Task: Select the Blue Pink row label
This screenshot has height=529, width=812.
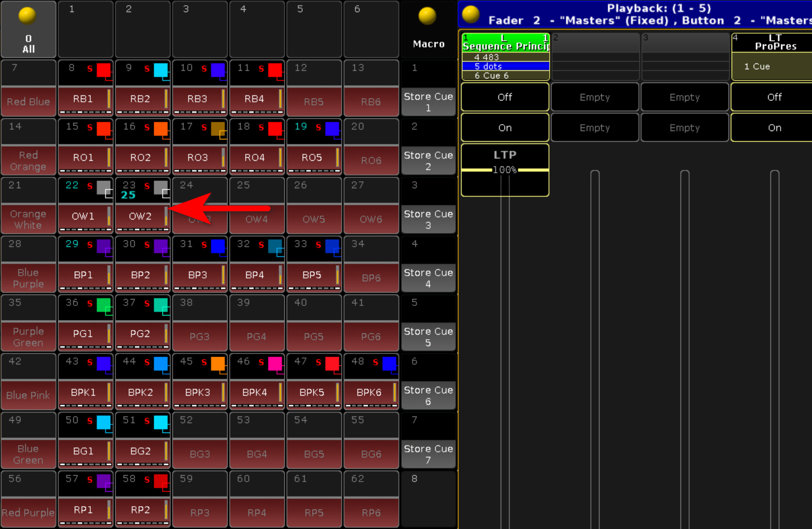Action: 29,395
